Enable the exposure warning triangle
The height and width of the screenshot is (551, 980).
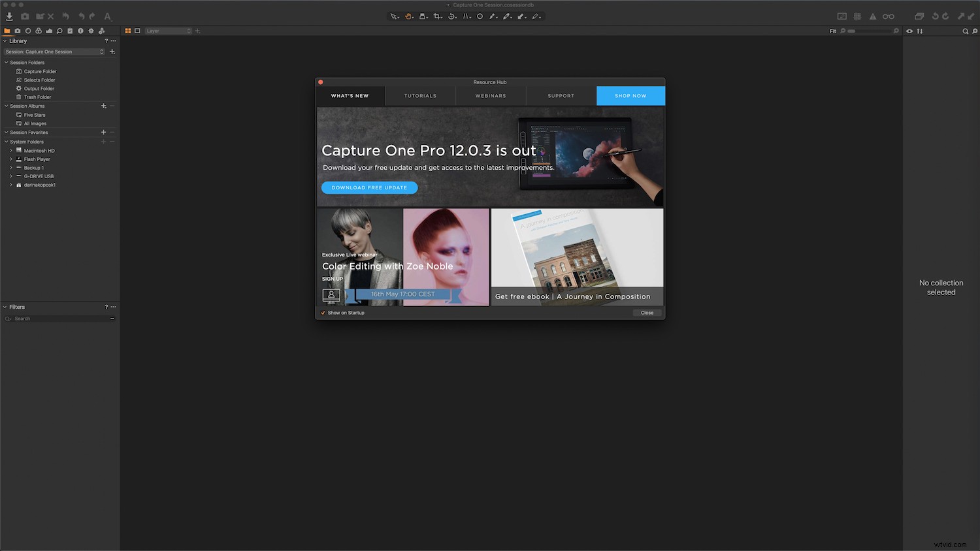tap(874, 16)
